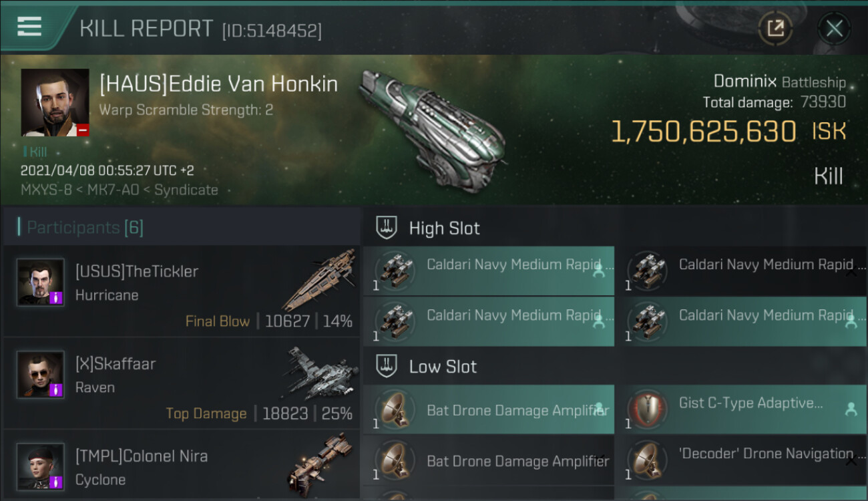Click the High Slot shield icon
The image size is (868, 501).
pyautogui.click(x=387, y=227)
